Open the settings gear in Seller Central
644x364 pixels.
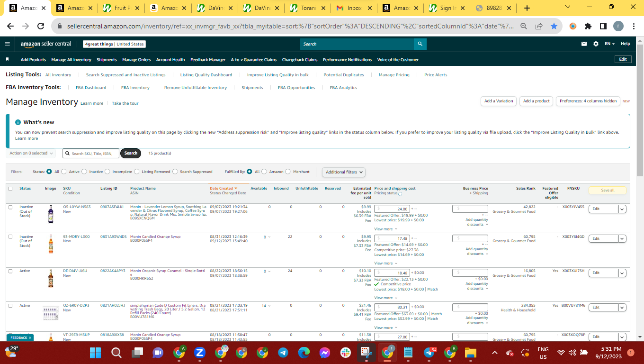pos(596,44)
